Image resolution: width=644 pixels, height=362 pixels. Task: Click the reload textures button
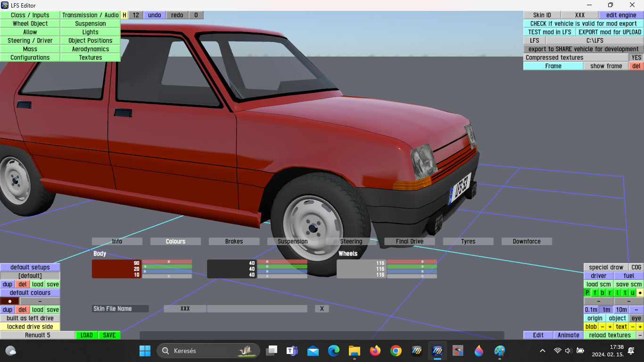(x=610, y=335)
